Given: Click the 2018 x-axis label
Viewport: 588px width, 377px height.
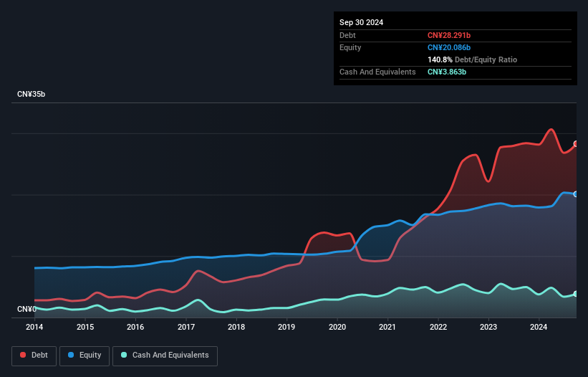Looking at the screenshot, I should click(236, 327).
